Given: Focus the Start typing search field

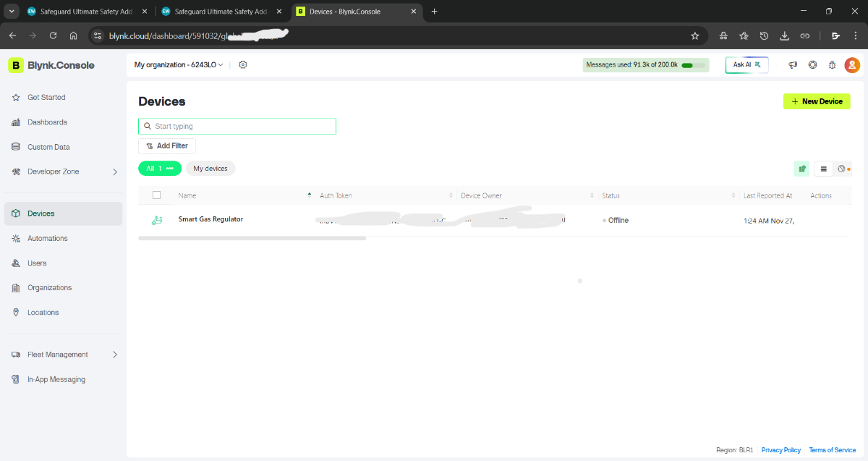Looking at the screenshot, I should click(237, 126).
